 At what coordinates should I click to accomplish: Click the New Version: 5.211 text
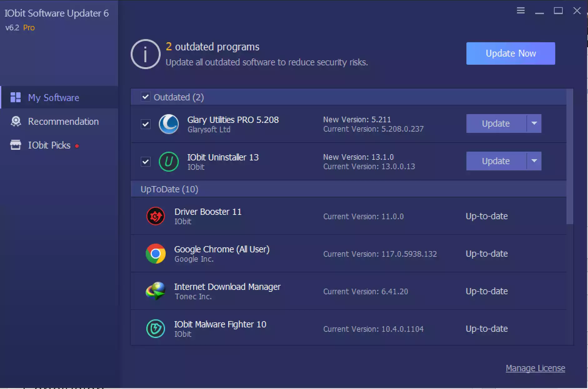[357, 119]
